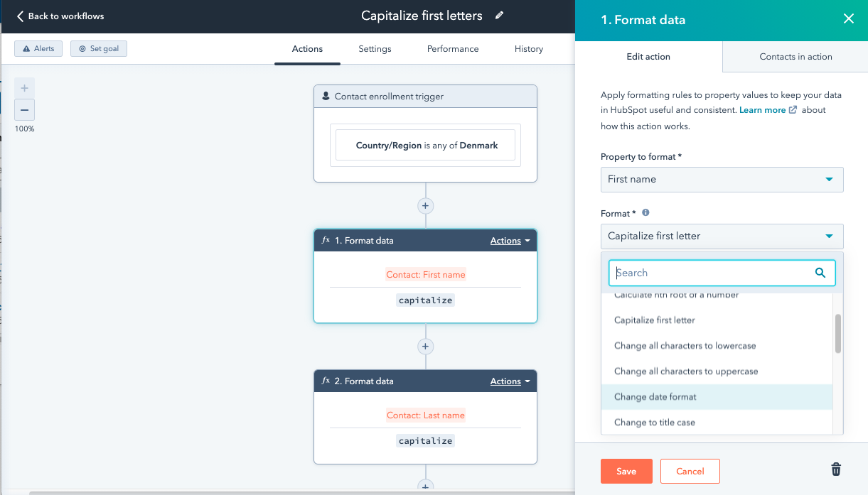Image resolution: width=868 pixels, height=495 pixels.
Task: Open the Contacts in action tab
Action: click(795, 57)
